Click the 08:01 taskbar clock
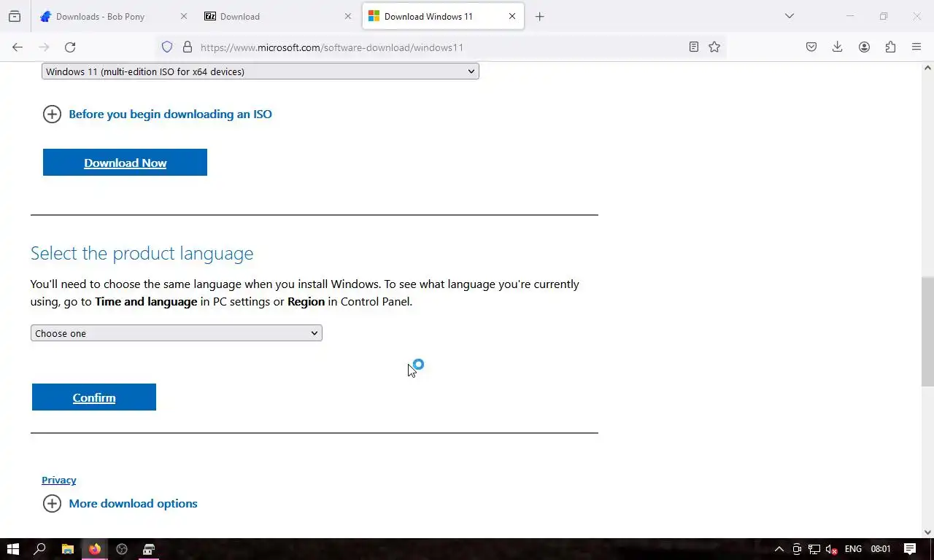The width and height of the screenshot is (934, 560). (881, 549)
